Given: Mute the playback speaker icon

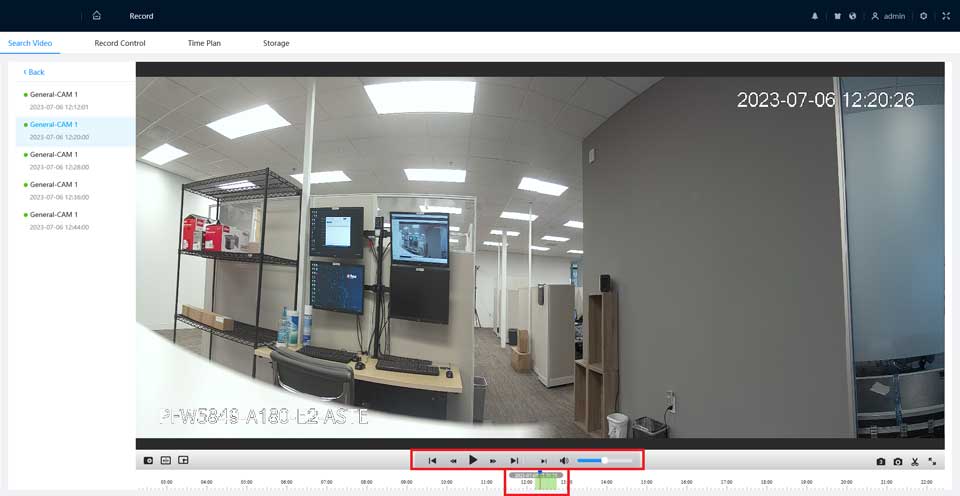Looking at the screenshot, I should pyautogui.click(x=564, y=461).
